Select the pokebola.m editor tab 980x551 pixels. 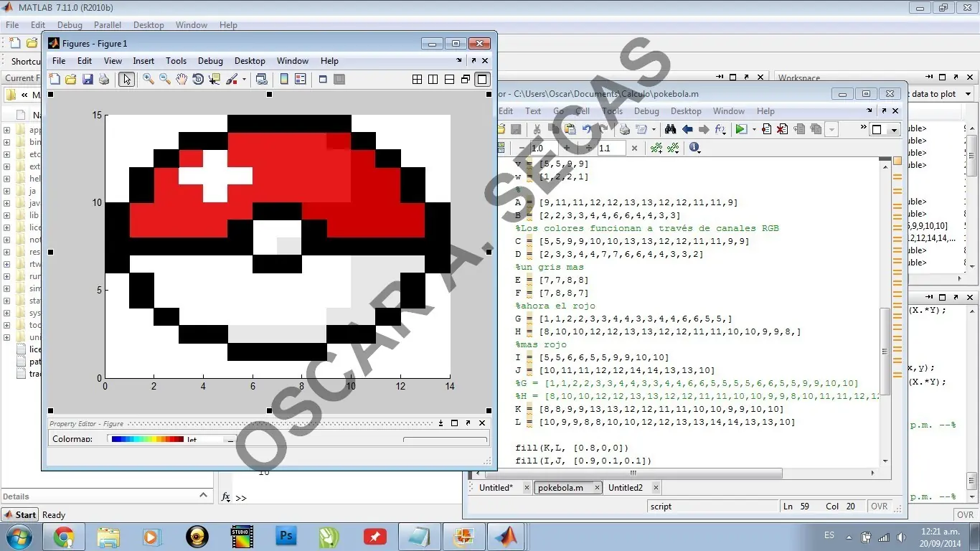pyautogui.click(x=560, y=488)
